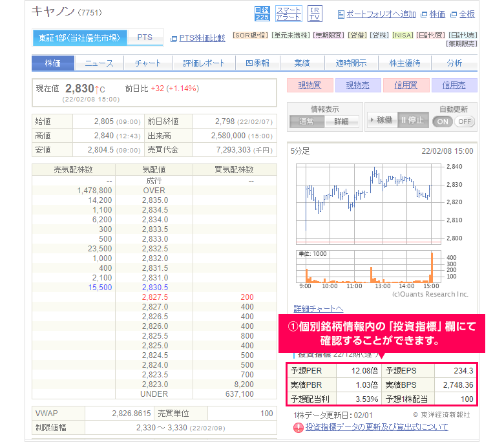Click the 実績BPS value 2,748.36
The height and width of the screenshot is (442, 504).
(458, 384)
